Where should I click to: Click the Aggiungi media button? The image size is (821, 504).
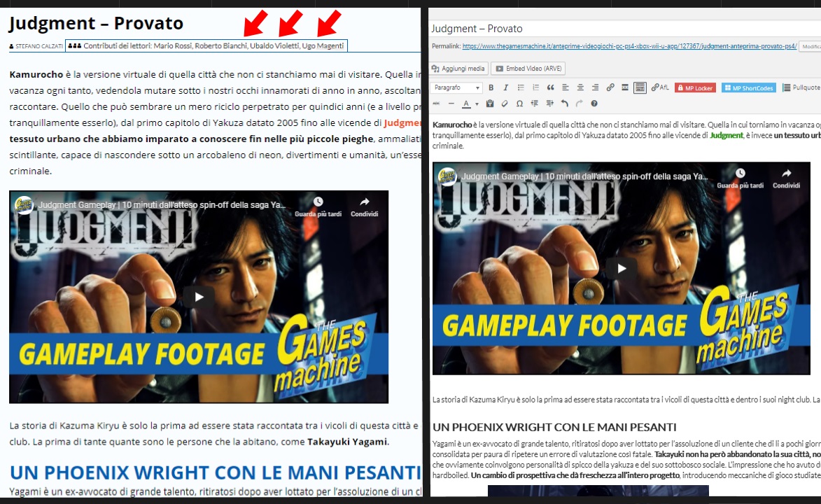tap(459, 69)
